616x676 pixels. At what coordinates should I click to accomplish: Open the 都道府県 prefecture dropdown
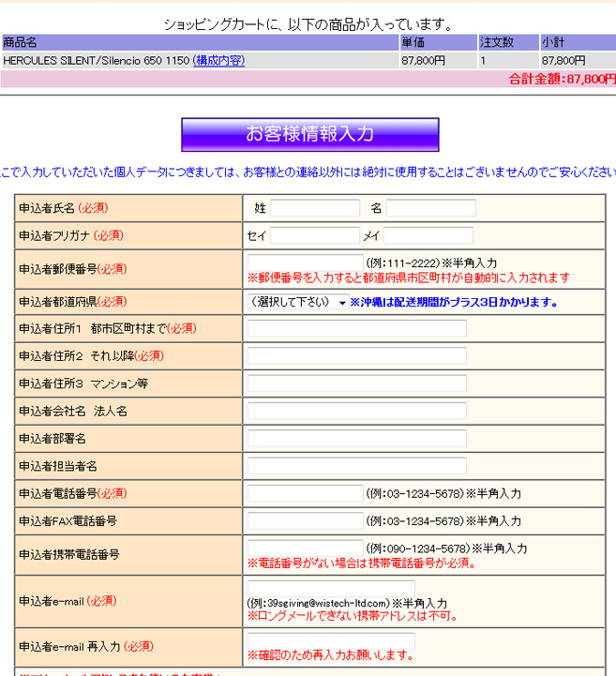coord(298,302)
